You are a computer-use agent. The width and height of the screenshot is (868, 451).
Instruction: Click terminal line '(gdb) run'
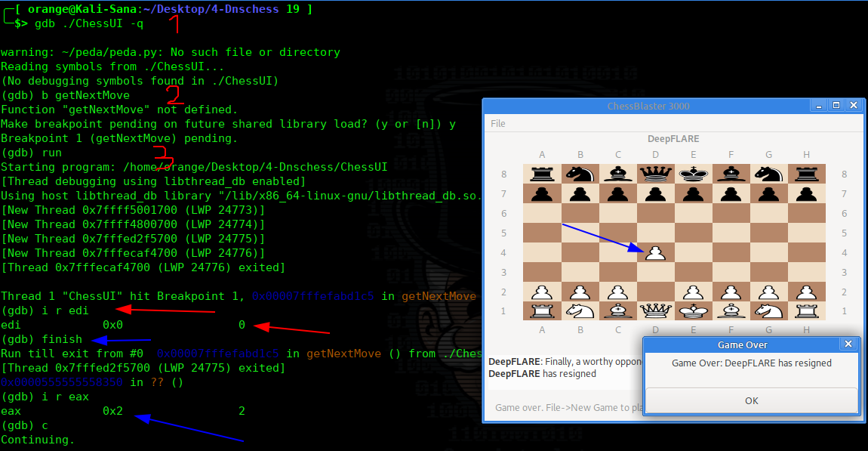pos(32,153)
